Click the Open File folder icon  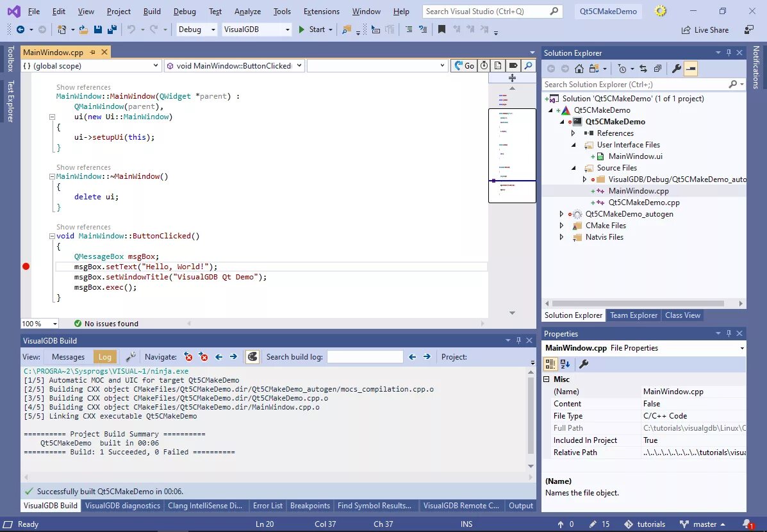coord(84,30)
